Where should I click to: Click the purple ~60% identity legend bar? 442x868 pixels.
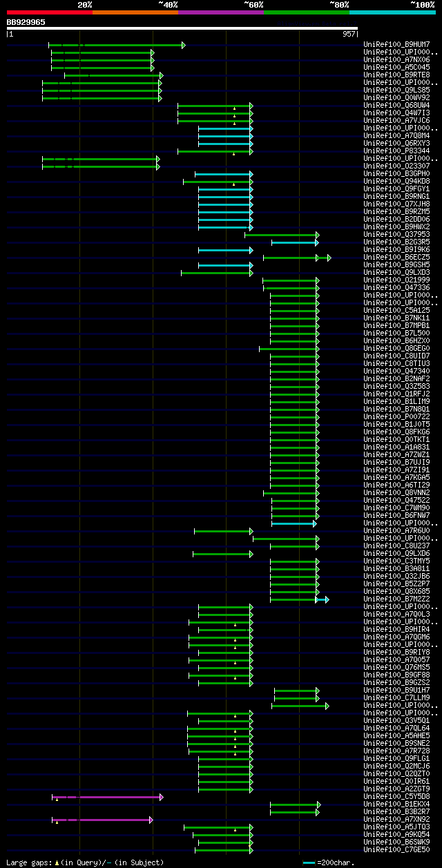tap(221, 12)
